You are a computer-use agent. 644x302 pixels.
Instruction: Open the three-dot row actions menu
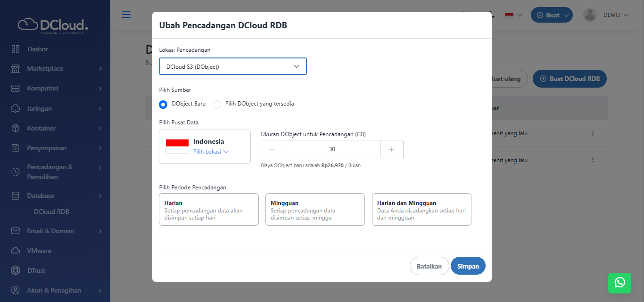click(x=593, y=133)
